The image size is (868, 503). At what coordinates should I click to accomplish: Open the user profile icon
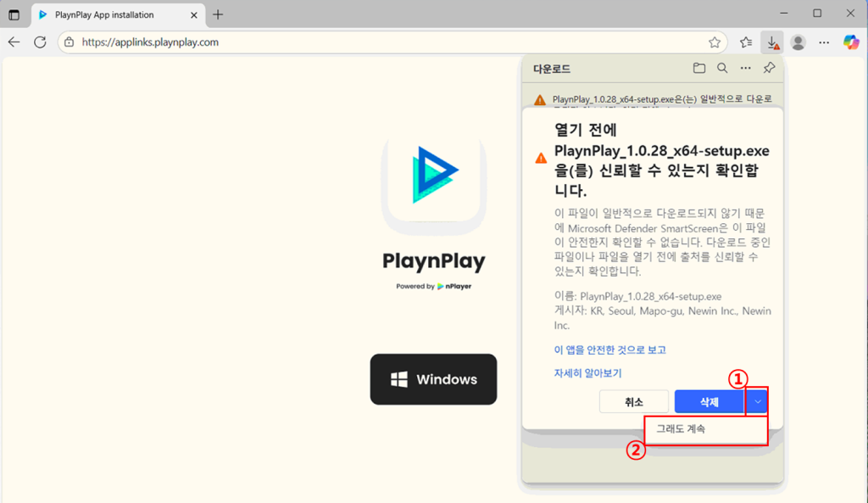pos(798,42)
